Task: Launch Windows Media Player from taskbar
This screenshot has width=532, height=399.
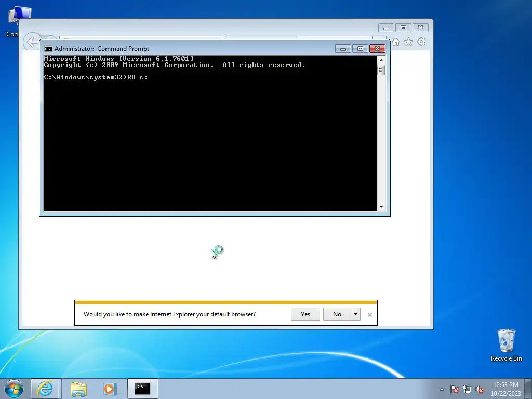Action: click(x=110, y=389)
